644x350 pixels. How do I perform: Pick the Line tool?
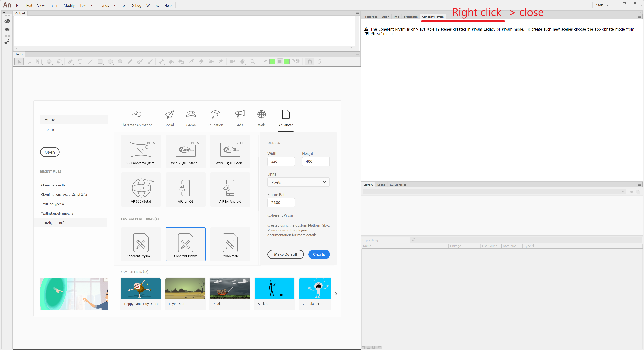pyautogui.click(x=90, y=62)
